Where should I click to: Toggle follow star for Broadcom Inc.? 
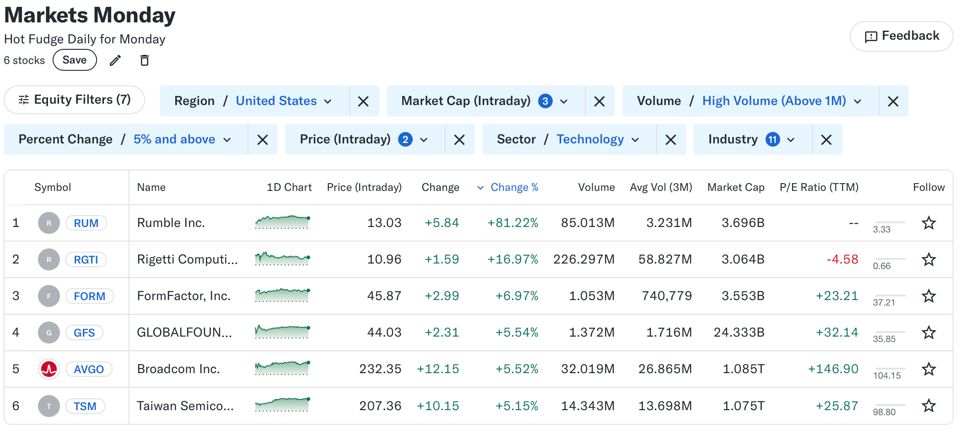coord(928,369)
